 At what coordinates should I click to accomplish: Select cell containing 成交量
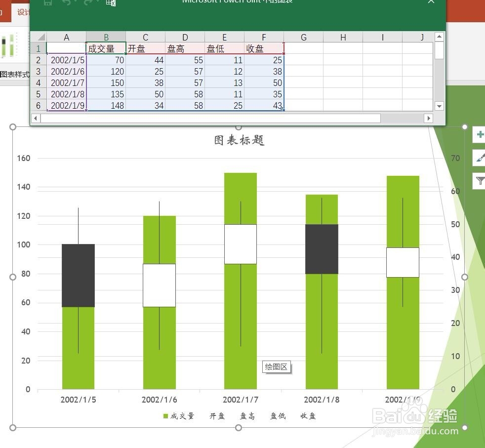(106, 48)
